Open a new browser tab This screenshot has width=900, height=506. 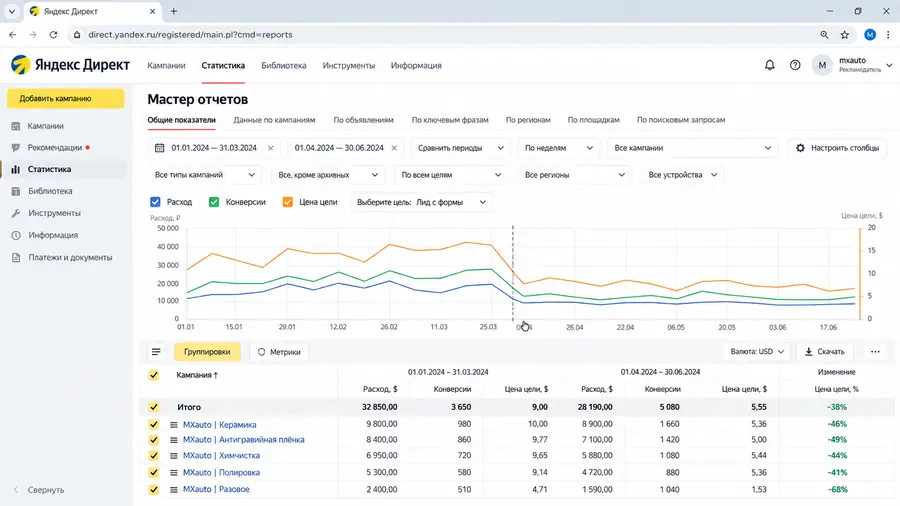point(174,11)
